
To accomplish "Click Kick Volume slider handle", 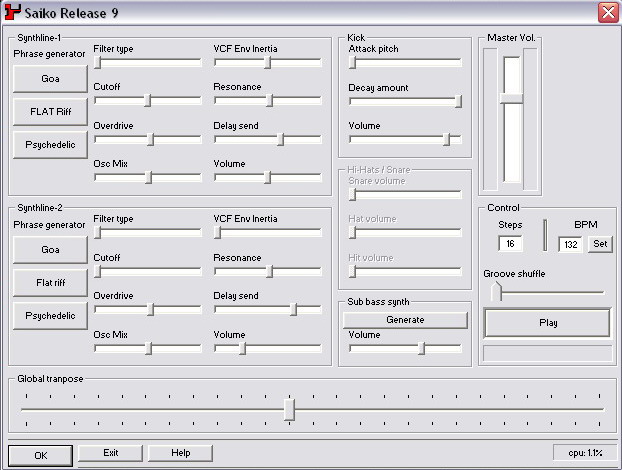I will click(x=447, y=139).
